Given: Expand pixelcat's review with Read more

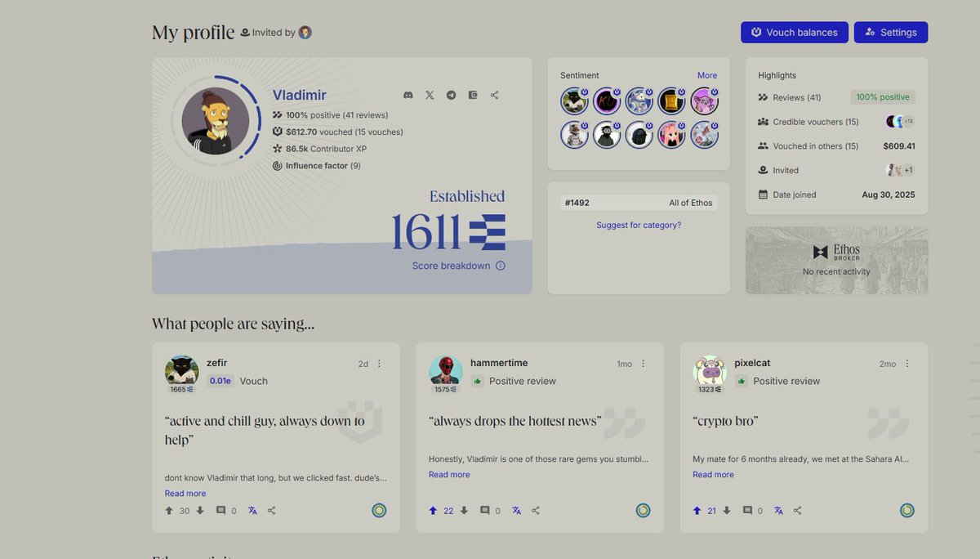Looking at the screenshot, I should [713, 475].
